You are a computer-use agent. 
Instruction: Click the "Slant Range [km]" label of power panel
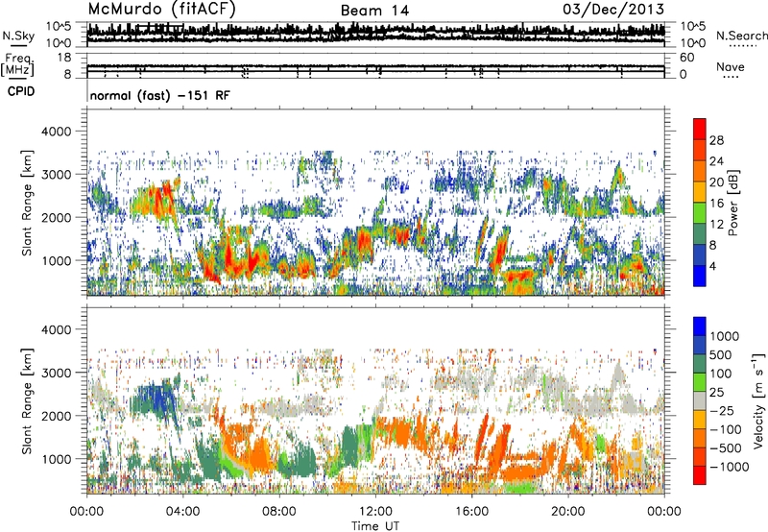[27, 203]
